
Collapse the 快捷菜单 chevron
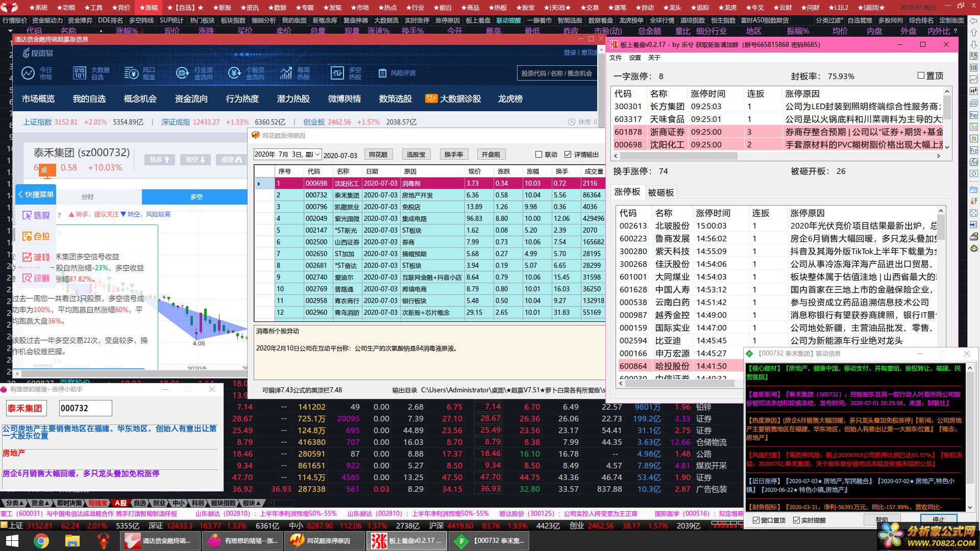[x=20, y=194]
